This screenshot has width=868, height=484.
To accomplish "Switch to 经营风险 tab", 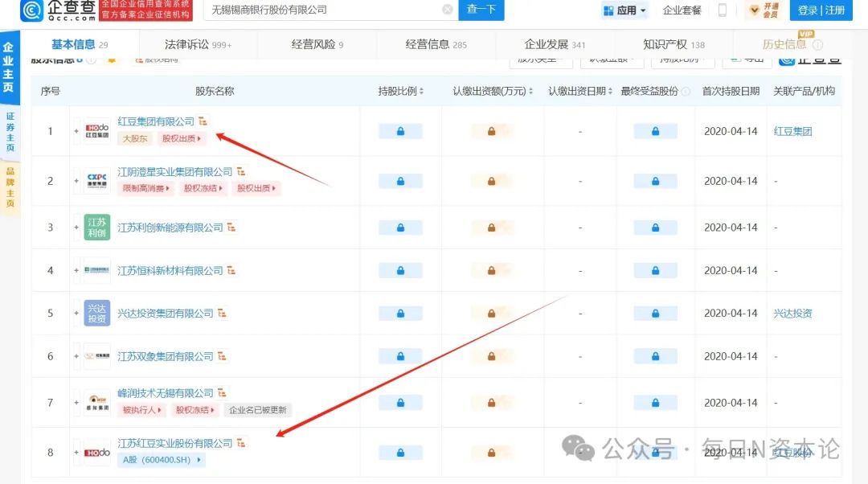I will tap(317, 44).
